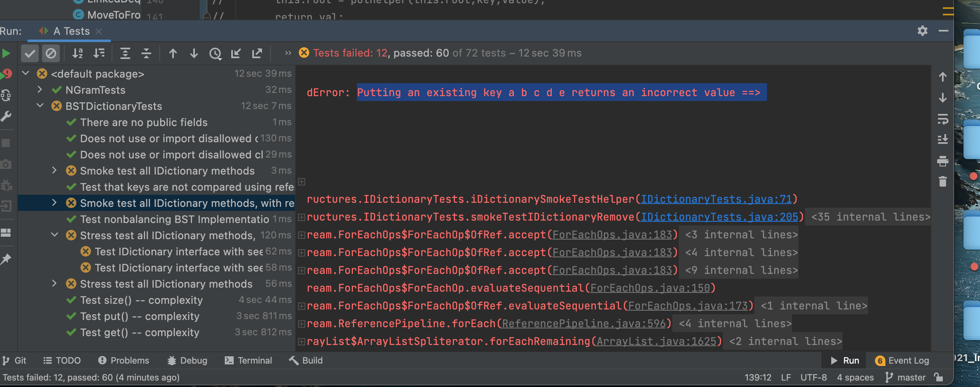Toggle Show Ignored tests button

pos(51,53)
